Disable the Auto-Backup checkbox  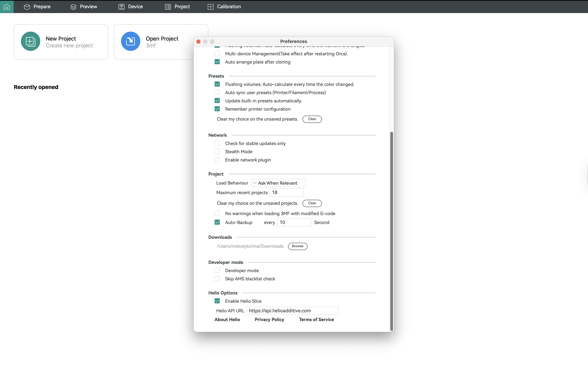(217, 222)
